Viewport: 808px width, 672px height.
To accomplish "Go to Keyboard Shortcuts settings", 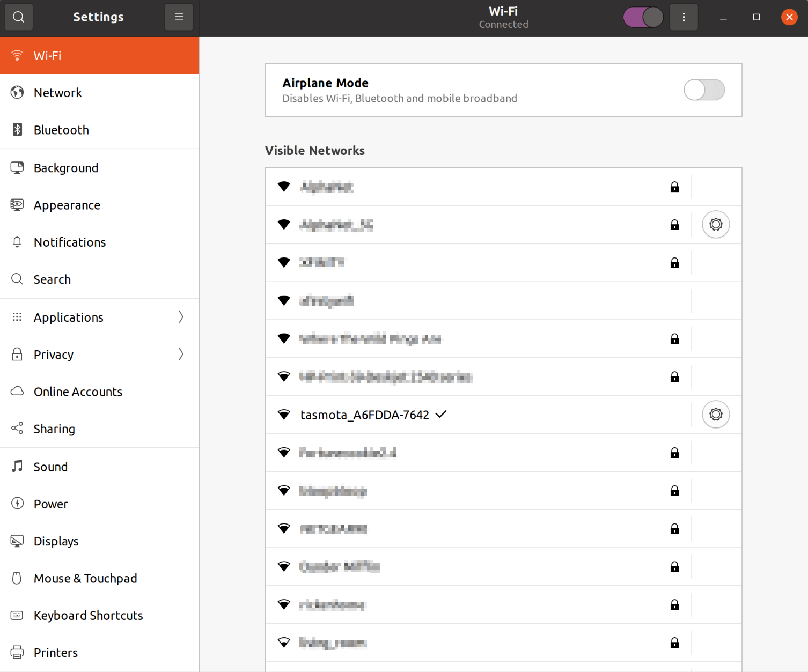I will point(88,616).
